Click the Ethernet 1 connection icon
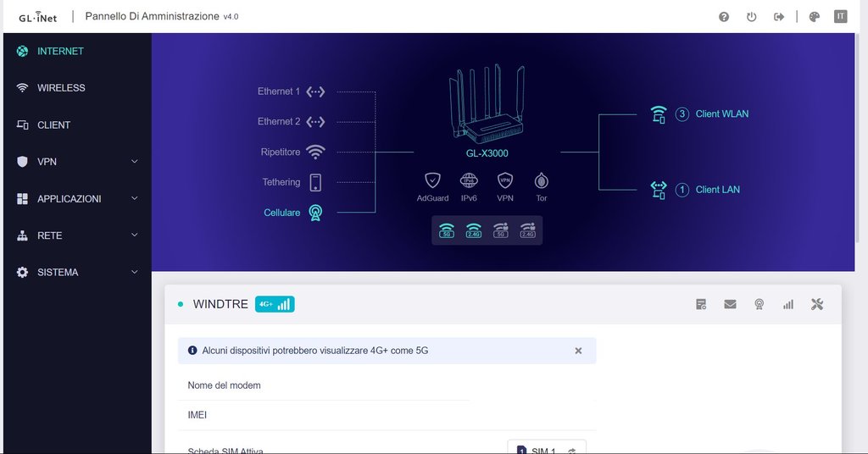This screenshot has width=868, height=454. point(315,91)
